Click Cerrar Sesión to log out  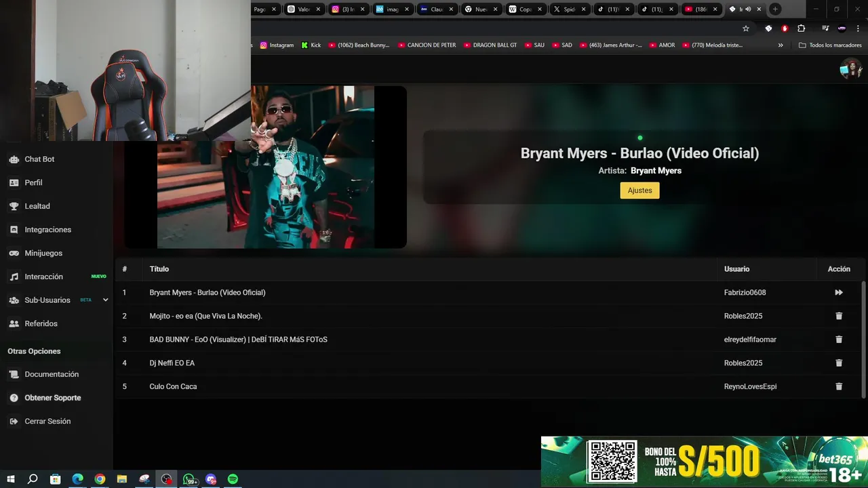[x=47, y=421]
